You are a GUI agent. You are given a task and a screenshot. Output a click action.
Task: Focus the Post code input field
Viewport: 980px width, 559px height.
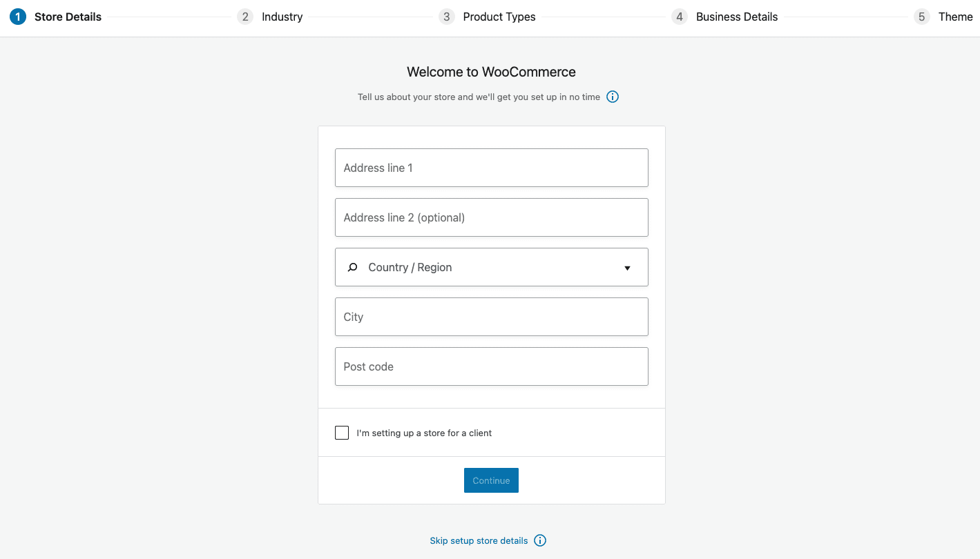pyautogui.click(x=491, y=366)
